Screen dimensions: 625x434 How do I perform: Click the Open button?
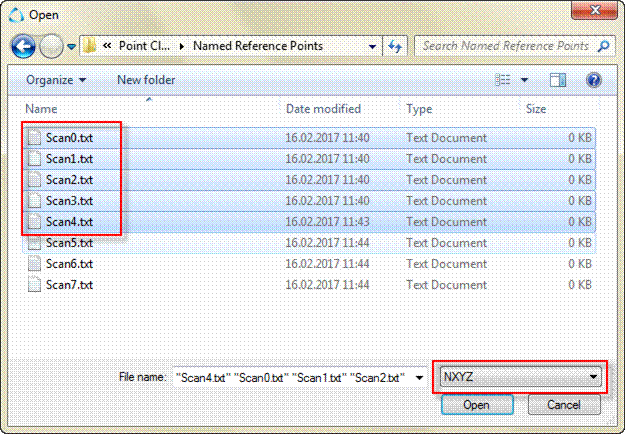tap(477, 405)
